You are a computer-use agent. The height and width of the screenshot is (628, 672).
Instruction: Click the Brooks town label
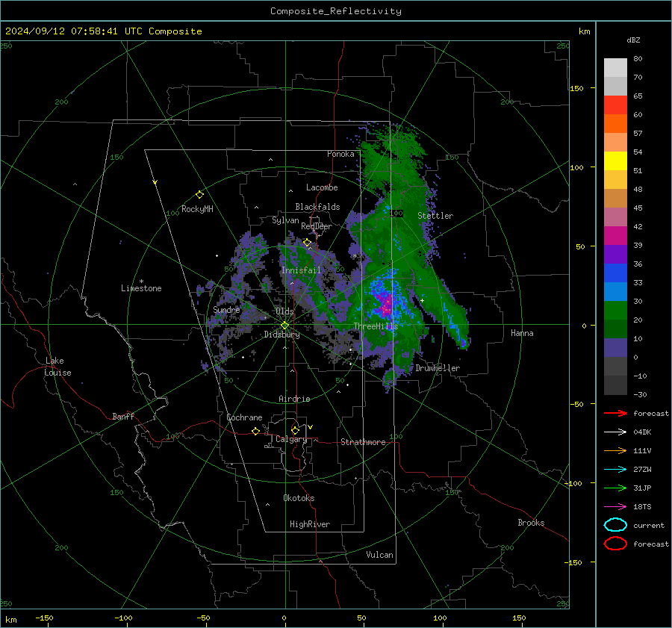coord(531,523)
